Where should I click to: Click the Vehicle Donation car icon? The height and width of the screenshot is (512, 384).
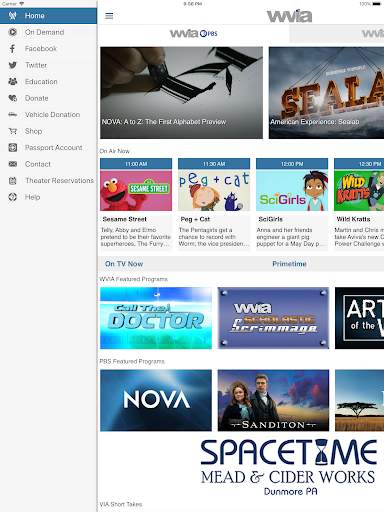coord(13,115)
